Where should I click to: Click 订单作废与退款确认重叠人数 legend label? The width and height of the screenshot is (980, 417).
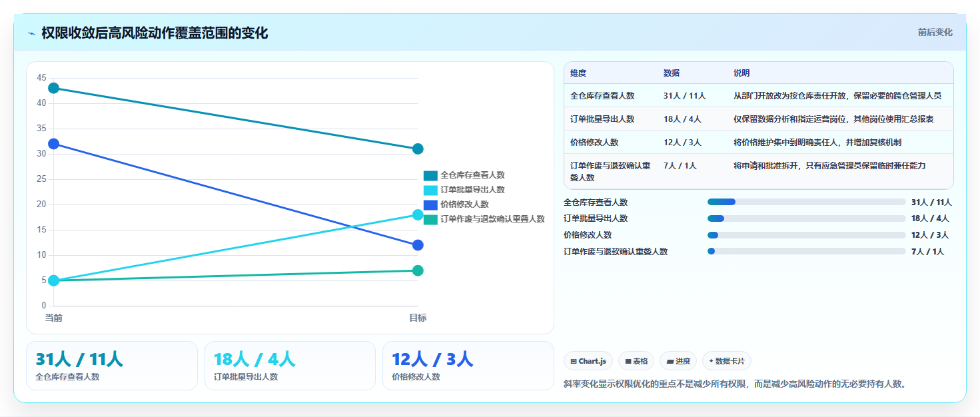point(492,219)
